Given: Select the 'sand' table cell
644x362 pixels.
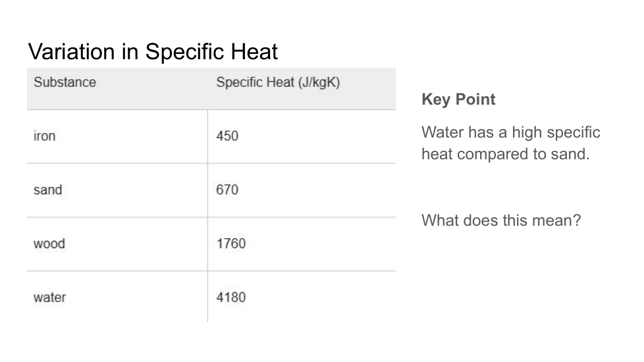Looking at the screenshot, I should click(117, 190).
